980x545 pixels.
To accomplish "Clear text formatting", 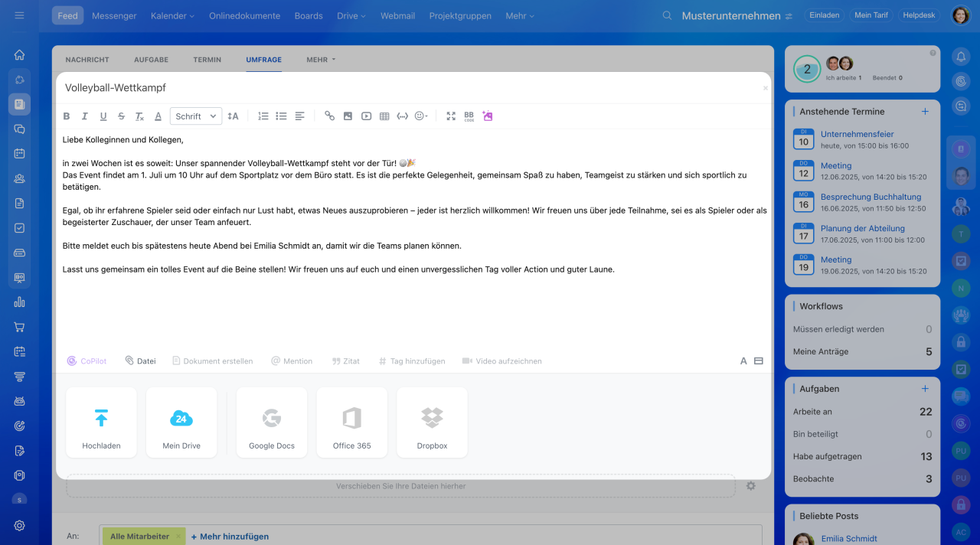I will pyautogui.click(x=139, y=116).
